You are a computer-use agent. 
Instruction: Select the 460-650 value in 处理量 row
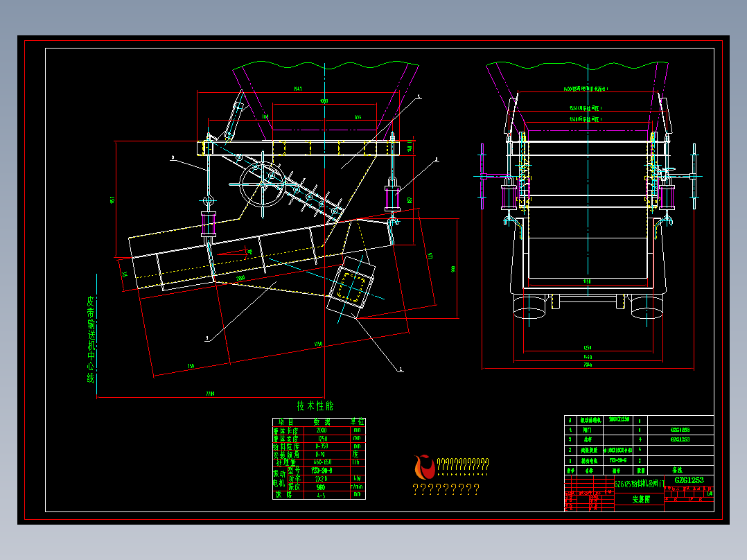click(x=322, y=462)
